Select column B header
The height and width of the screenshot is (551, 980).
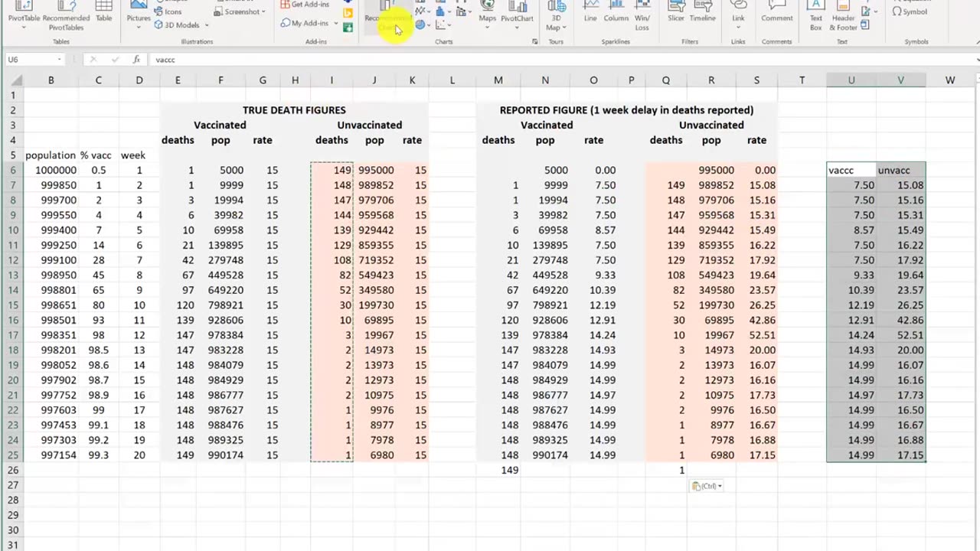point(51,80)
